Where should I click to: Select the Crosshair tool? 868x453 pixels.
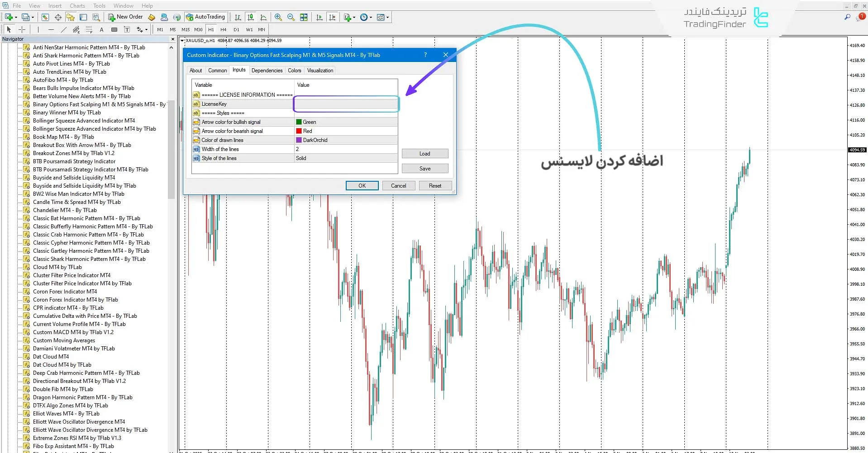point(22,29)
